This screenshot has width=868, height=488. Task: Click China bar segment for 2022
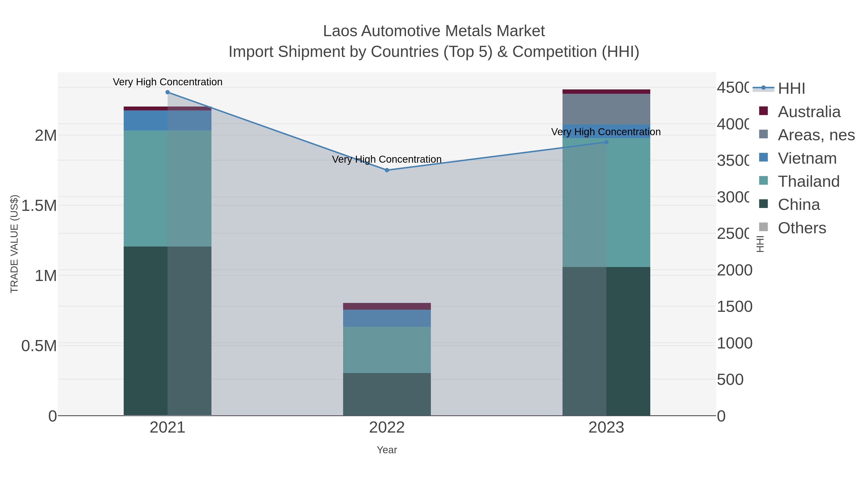[x=387, y=394]
